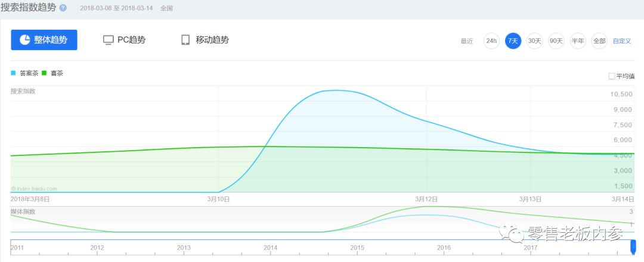The height and width of the screenshot is (262, 644).
Task: Select the 全部 time range
Action: [599, 40]
